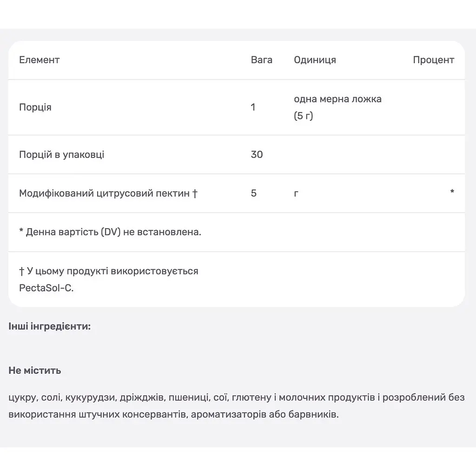Click the Інші інгредієнти heading
The height and width of the screenshot is (476, 476).
(49, 326)
